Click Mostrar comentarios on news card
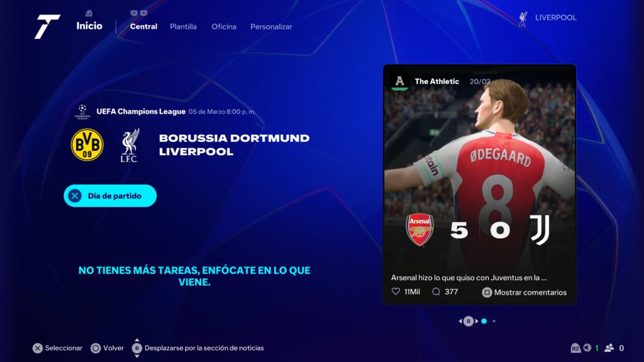644x362 pixels. point(524,292)
